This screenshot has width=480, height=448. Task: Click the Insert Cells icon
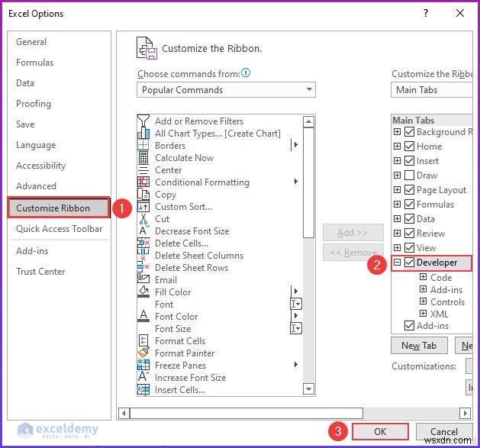143,389
